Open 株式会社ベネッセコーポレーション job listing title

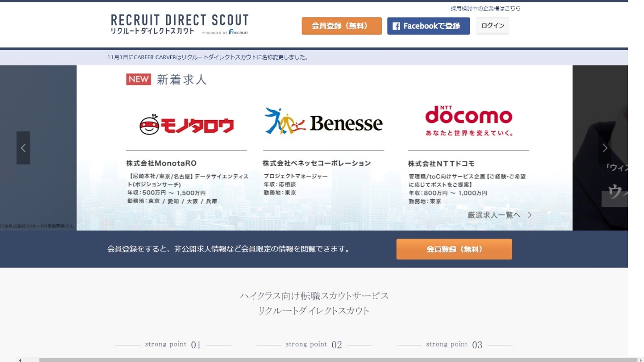(317, 163)
